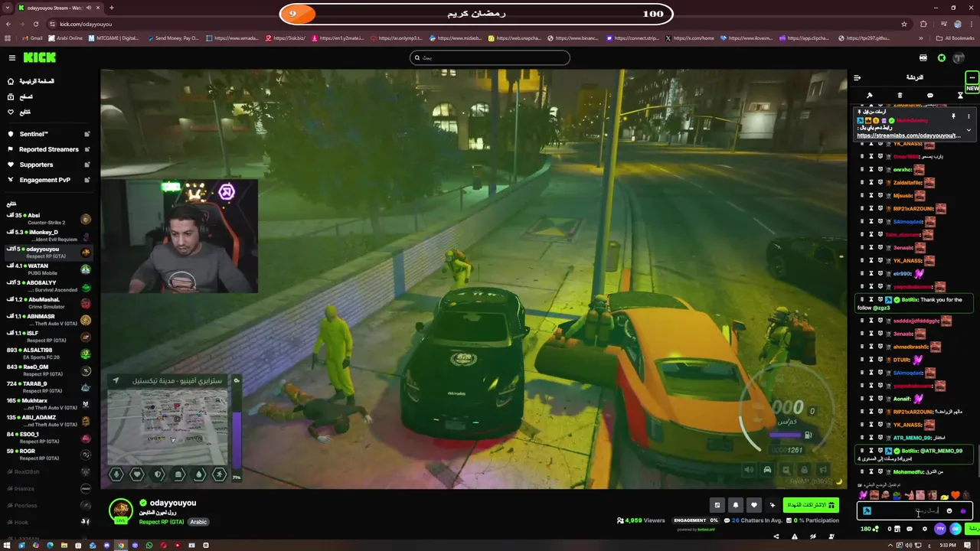The width and height of the screenshot is (980, 551).
Task: Follow the channel with the heart button
Action: pyautogui.click(x=754, y=505)
